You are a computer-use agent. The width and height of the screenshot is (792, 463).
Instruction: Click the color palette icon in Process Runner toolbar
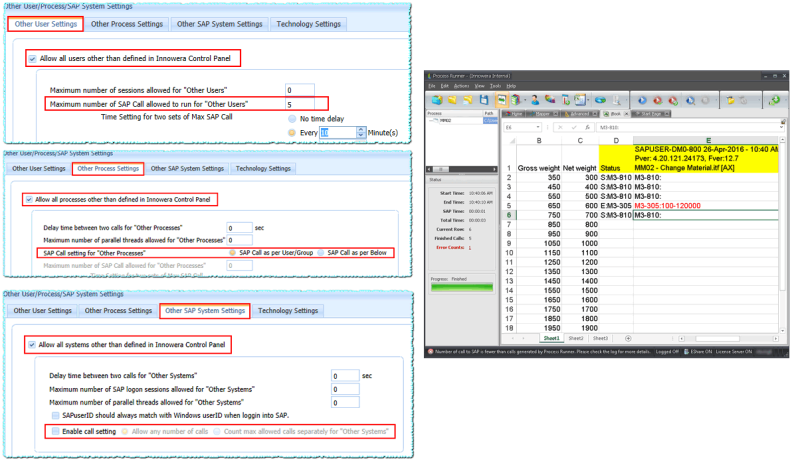click(550, 100)
